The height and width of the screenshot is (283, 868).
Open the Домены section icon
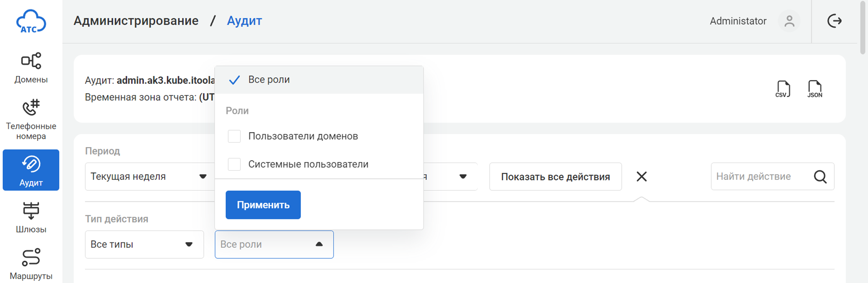coord(31,61)
